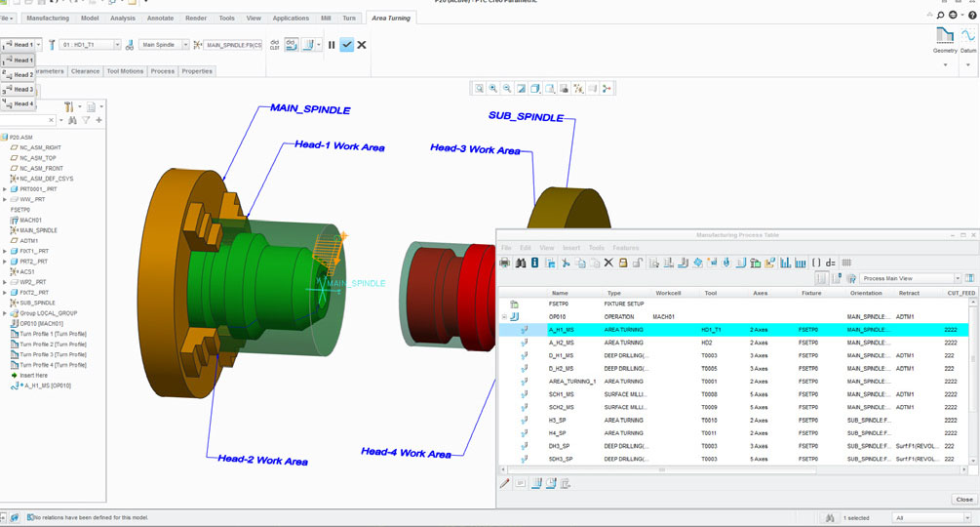The width and height of the screenshot is (980, 527).
Task: Select Head 4 in the head dropdown list
Action: point(19,103)
